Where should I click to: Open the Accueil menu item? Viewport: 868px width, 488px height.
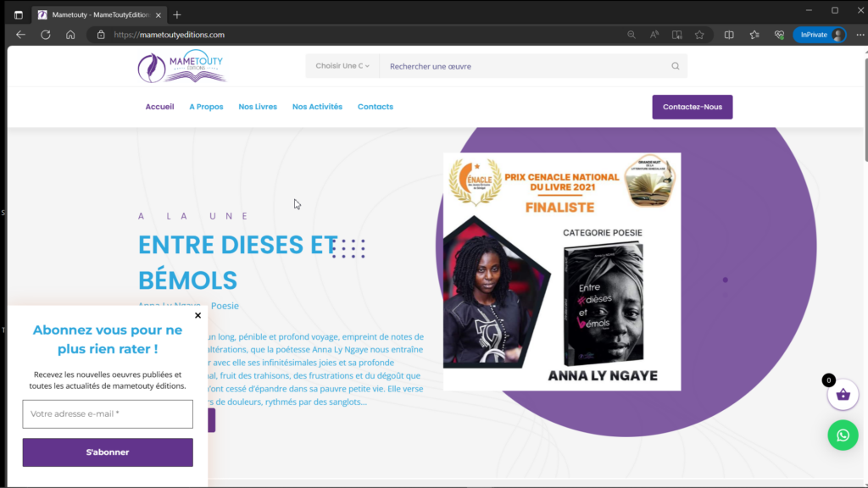click(159, 107)
